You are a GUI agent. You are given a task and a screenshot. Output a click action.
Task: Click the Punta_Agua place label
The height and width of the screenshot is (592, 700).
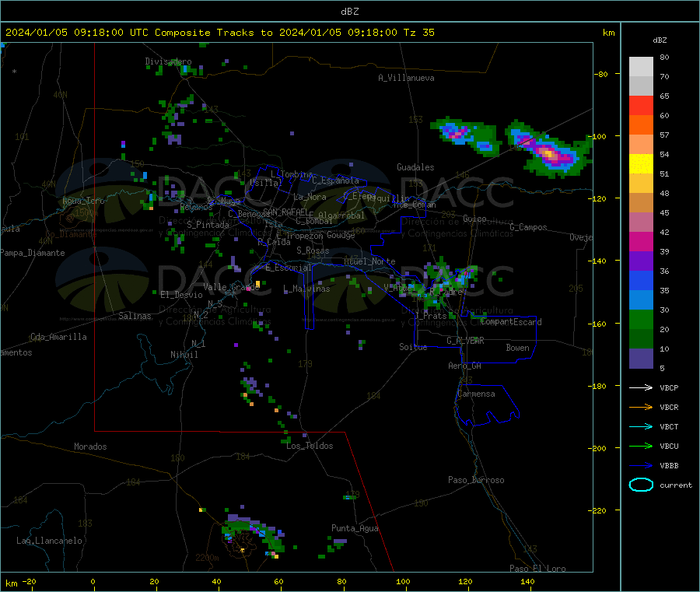pyautogui.click(x=355, y=528)
